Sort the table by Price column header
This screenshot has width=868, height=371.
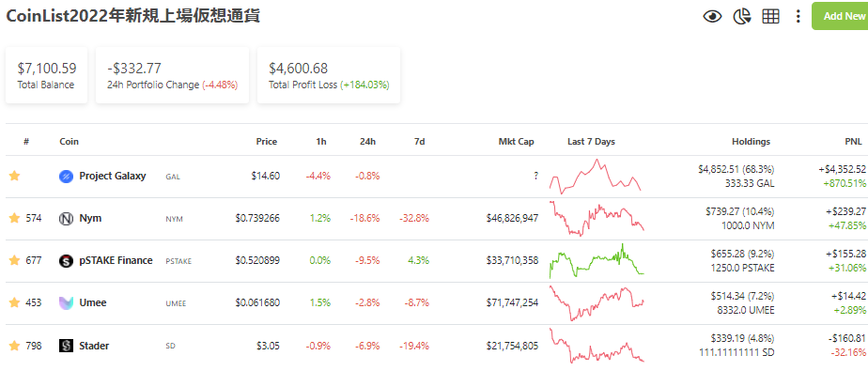tap(266, 142)
